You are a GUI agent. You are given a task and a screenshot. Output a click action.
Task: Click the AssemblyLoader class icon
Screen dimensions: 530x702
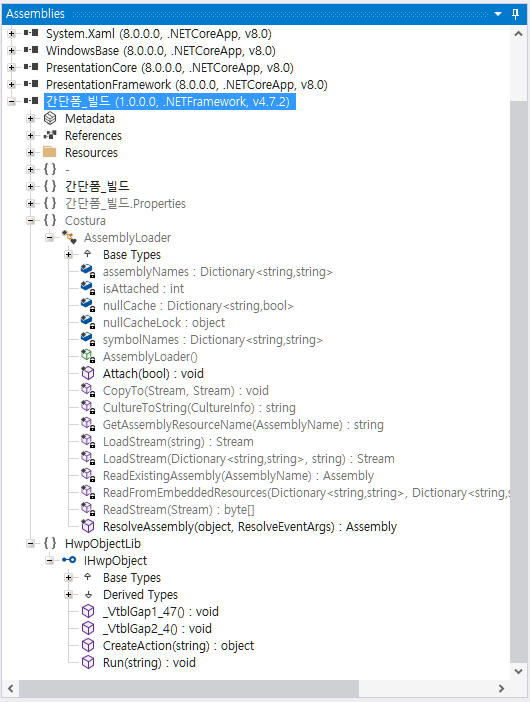(69, 237)
